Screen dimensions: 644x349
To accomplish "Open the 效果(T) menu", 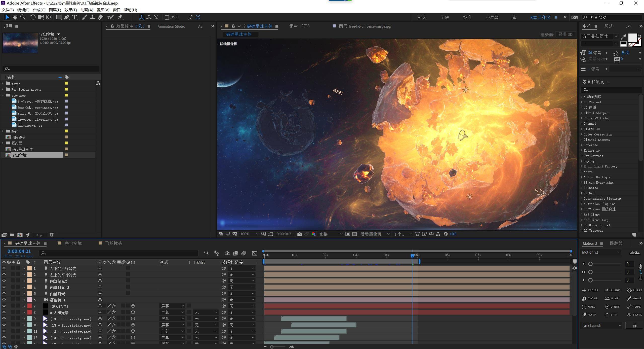I will click(x=70, y=10).
